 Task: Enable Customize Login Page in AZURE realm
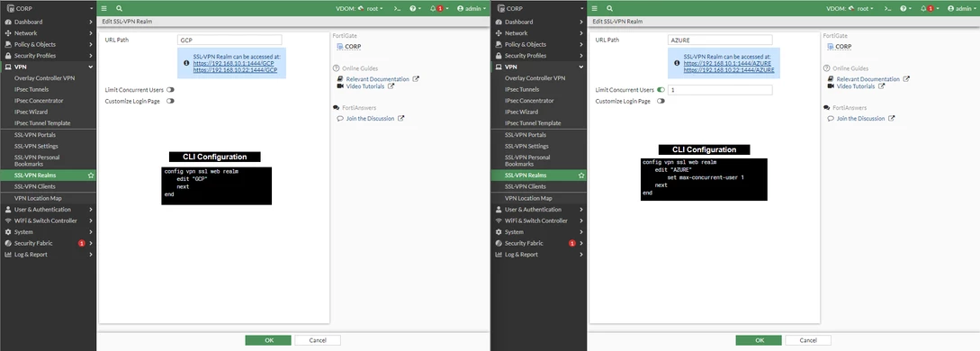point(661,101)
